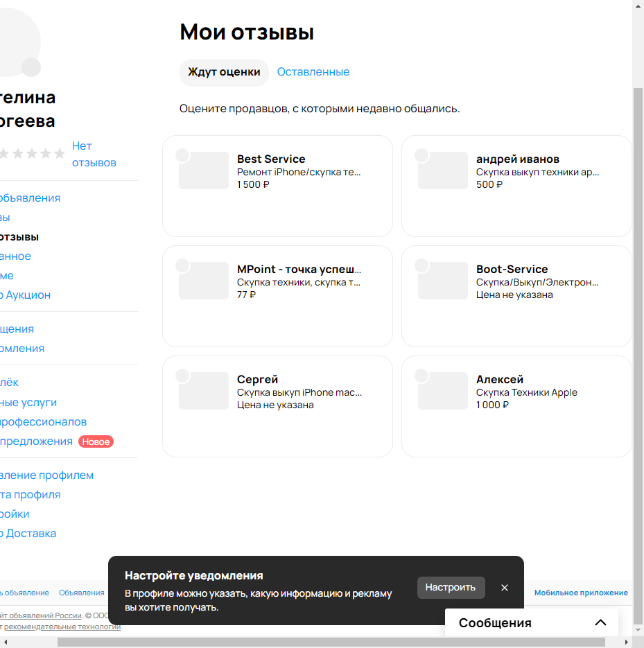Click Скупка Техники Apple listing text
Viewport: 644px width, 648px height.
pyautogui.click(x=527, y=392)
